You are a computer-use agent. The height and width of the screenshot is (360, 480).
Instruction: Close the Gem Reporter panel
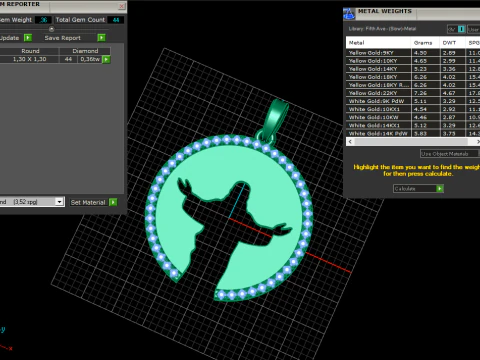[x=122, y=6]
